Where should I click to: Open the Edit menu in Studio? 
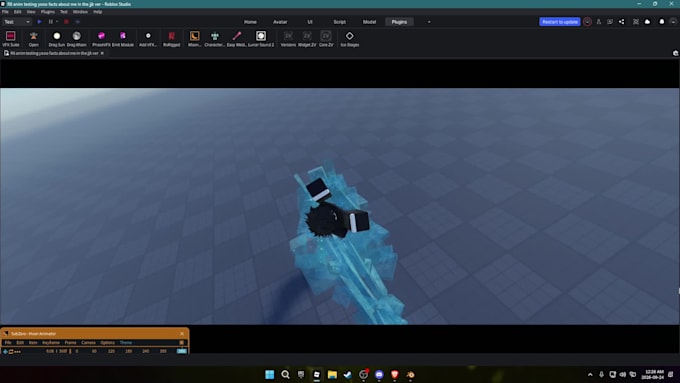pyautogui.click(x=17, y=12)
